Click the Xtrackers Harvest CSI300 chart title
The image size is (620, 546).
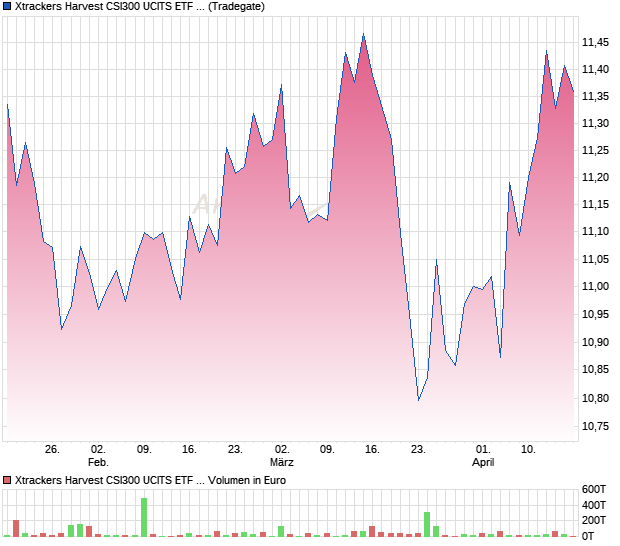tap(140, 6)
